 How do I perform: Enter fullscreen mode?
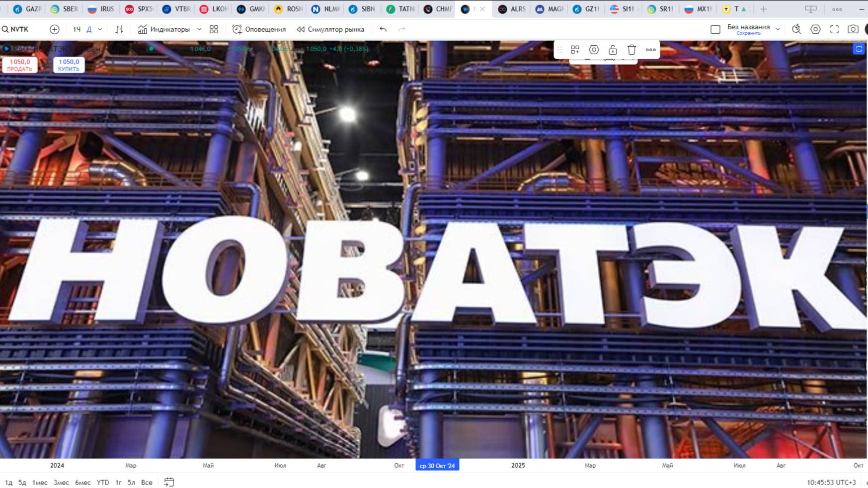point(834,29)
